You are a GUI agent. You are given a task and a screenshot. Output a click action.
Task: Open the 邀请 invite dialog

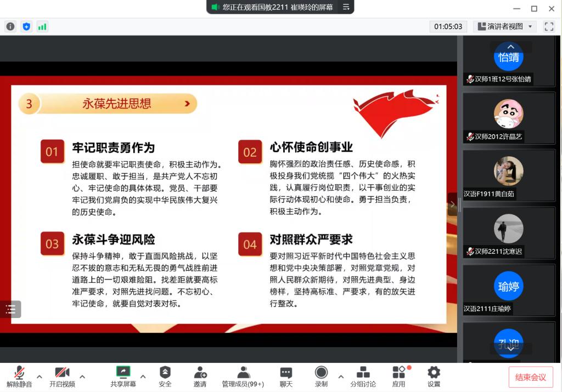pos(200,376)
